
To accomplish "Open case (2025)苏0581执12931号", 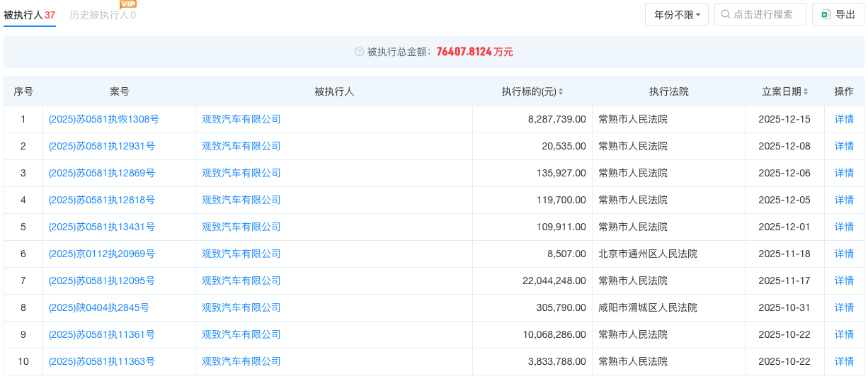I will click(102, 146).
